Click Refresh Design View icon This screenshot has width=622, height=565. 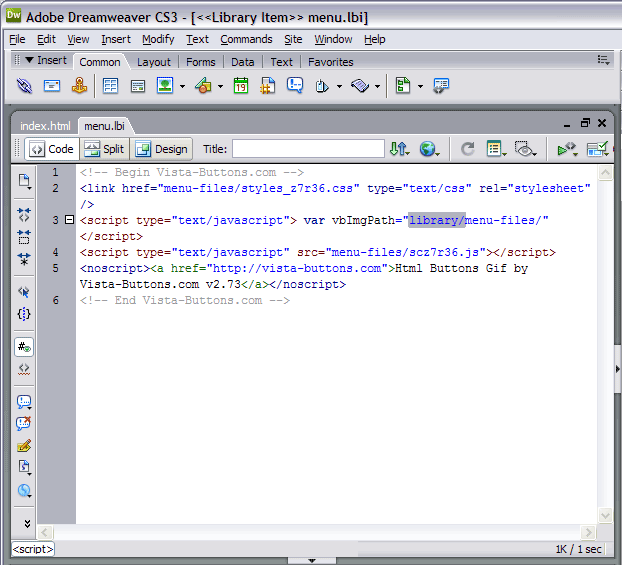[468, 149]
